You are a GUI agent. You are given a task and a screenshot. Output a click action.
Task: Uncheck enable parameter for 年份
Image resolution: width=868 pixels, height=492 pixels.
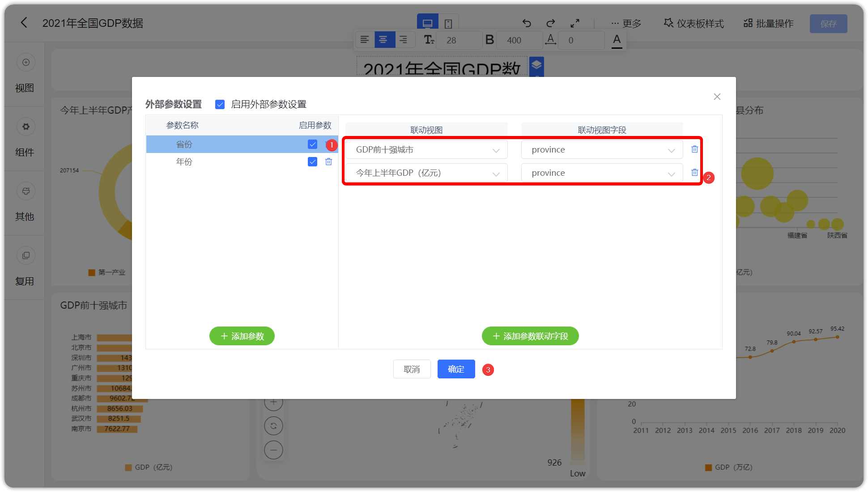[312, 161]
